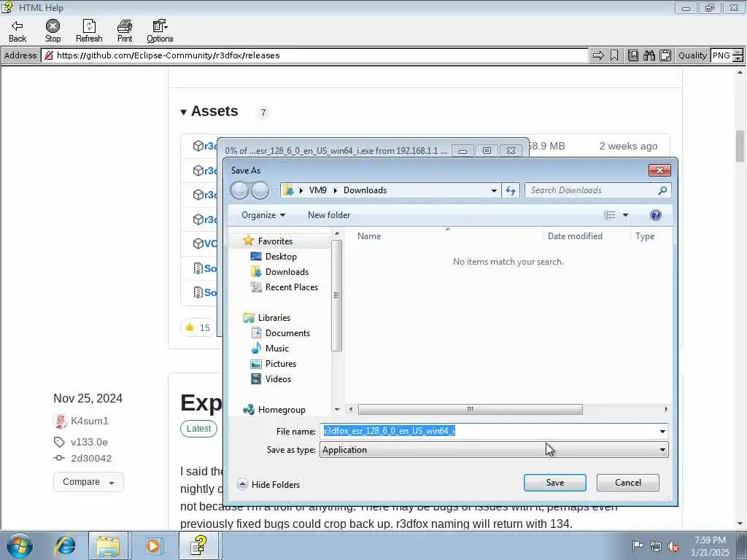Click the HTML Help taskbar button
Image resolution: width=747 pixels, height=560 pixels.
[199, 545]
